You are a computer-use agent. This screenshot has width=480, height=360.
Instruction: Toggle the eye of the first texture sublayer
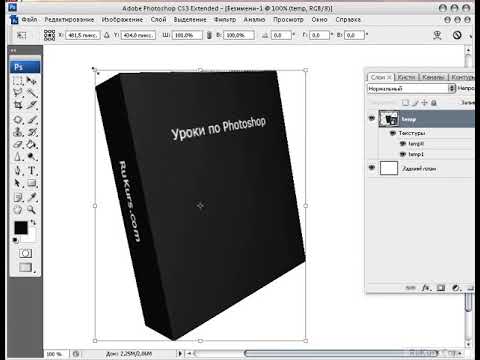[x=403, y=144]
